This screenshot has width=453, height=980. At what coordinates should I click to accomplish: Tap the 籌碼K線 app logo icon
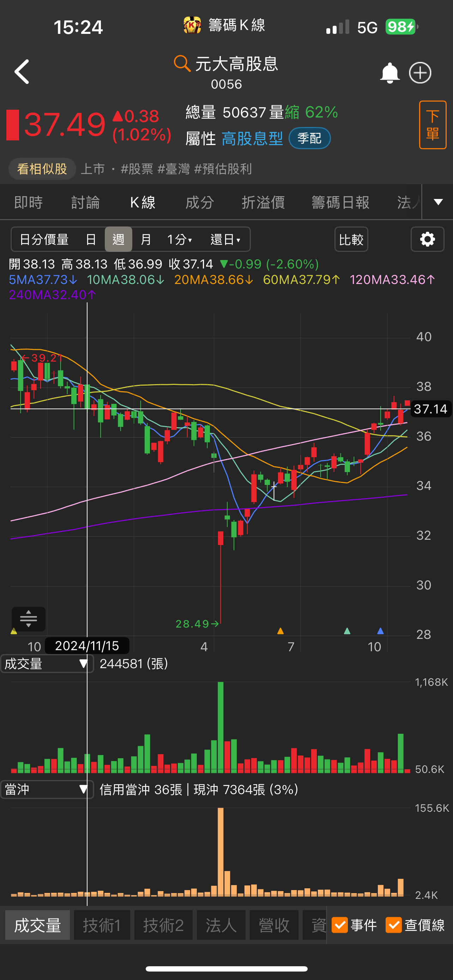coord(192,25)
